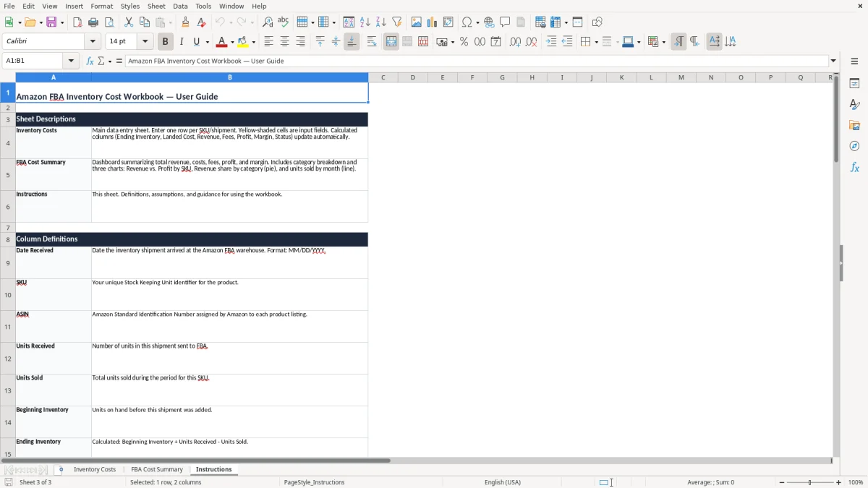This screenshot has width=868, height=488.
Task: Toggle Align Bottom
Action: tap(352, 42)
